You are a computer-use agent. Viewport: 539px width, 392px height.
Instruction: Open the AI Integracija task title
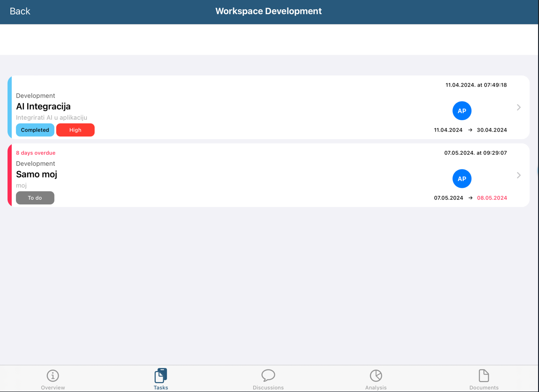[44, 107]
